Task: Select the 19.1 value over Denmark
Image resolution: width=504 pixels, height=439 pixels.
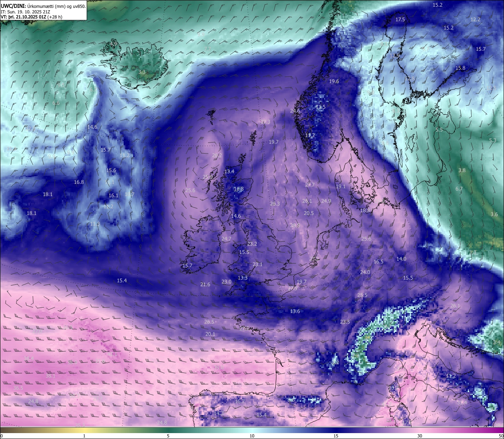Action: coord(341,187)
